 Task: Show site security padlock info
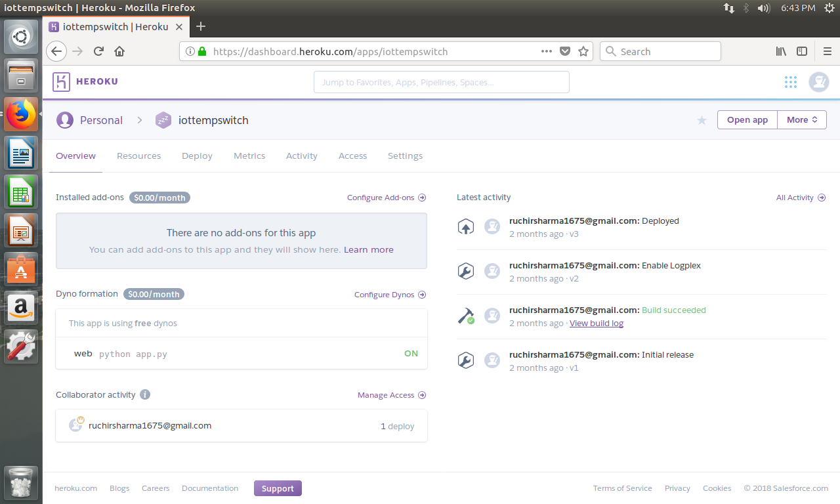(x=202, y=51)
